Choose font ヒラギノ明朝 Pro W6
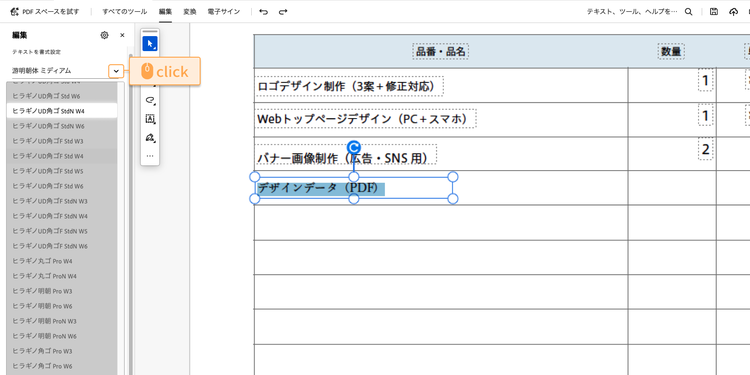 (62, 306)
